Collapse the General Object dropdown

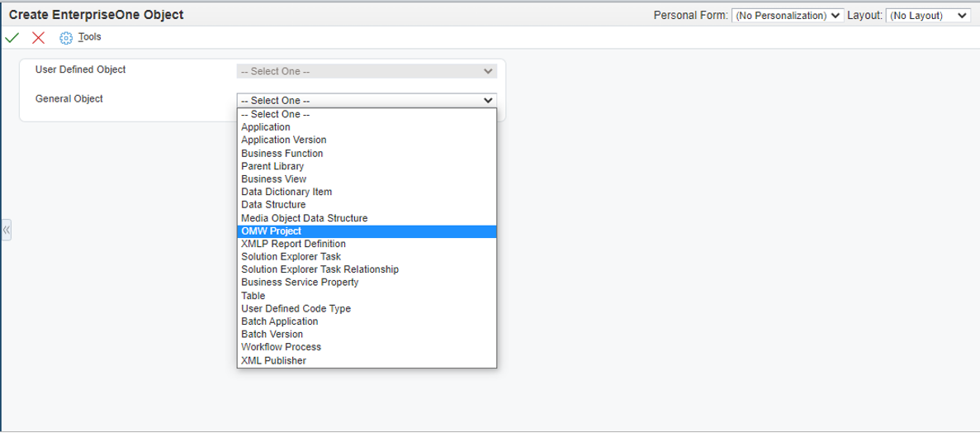[367, 101]
